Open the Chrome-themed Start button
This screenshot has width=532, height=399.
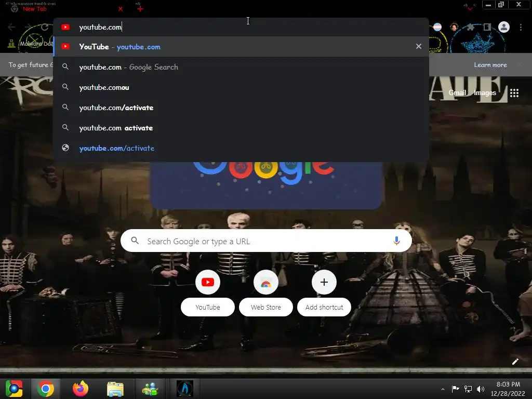pos(14,389)
